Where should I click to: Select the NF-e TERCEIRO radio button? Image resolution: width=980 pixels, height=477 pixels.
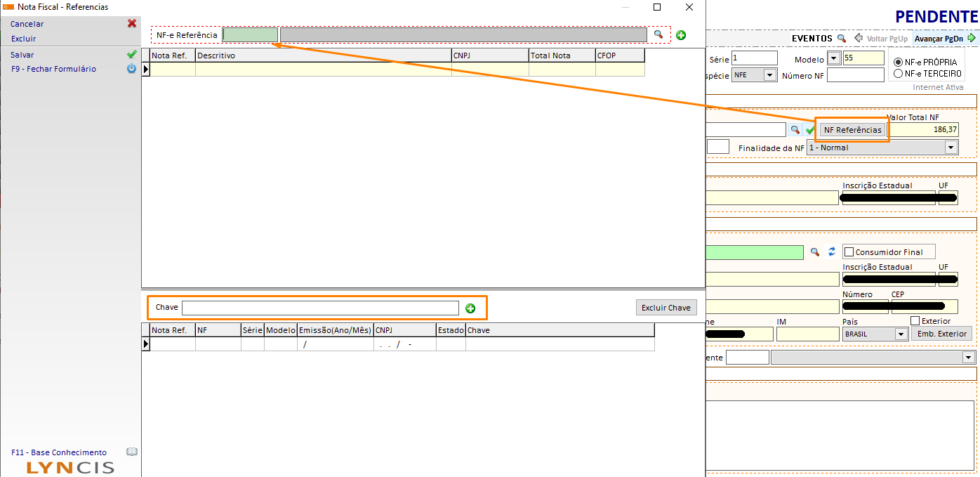coord(899,73)
